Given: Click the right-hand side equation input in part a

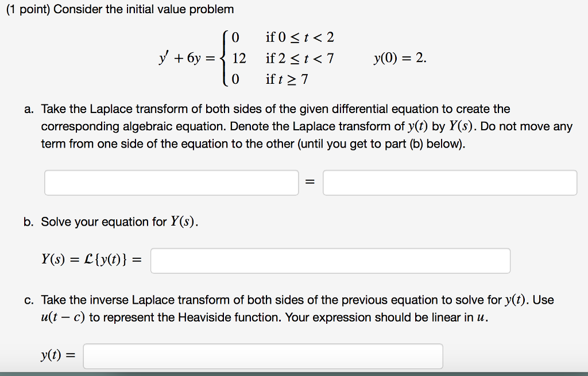Looking at the screenshot, I should [x=450, y=183].
